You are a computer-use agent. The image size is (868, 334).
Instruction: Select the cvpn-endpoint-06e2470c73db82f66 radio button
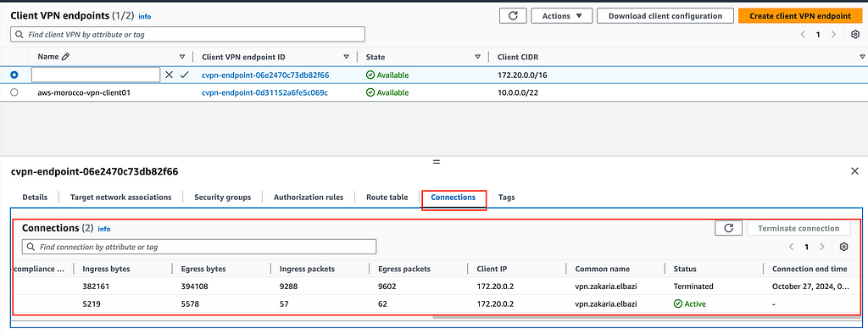click(x=14, y=75)
